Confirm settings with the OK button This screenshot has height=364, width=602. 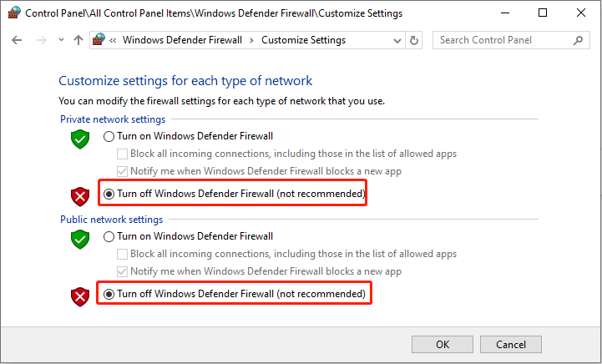(443, 344)
